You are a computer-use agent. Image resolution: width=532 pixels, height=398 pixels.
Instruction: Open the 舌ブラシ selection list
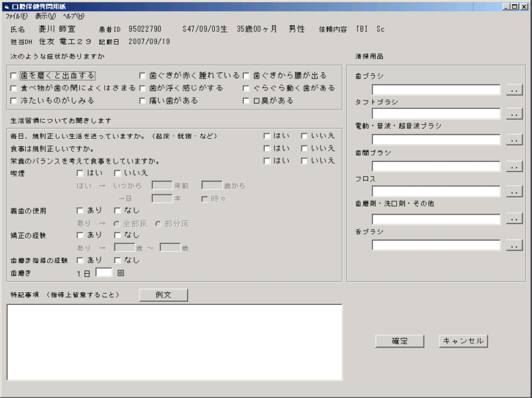click(514, 245)
